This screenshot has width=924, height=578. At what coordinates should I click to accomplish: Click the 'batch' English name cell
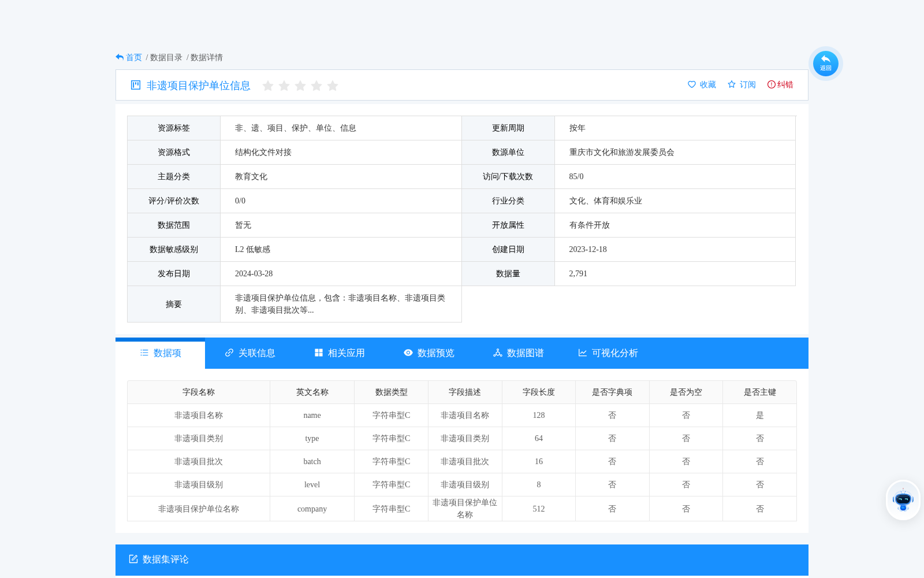312,461
